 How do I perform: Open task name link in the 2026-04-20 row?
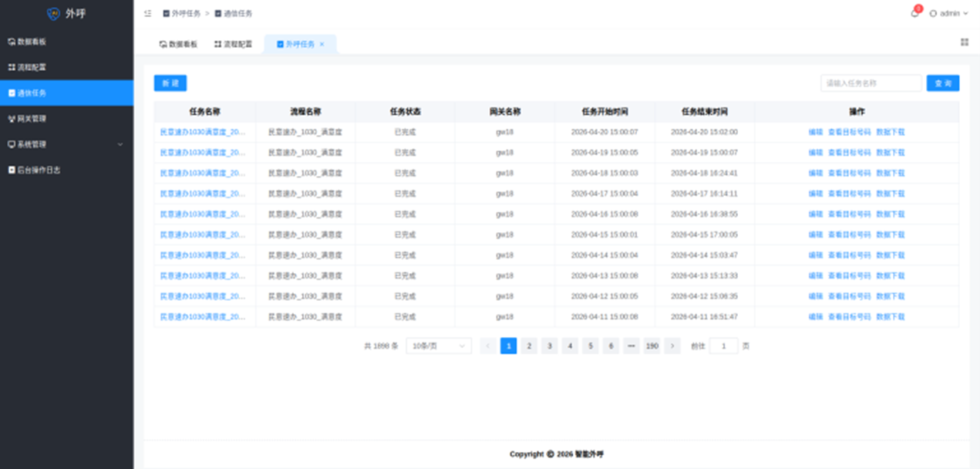pyautogui.click(x=203, y=132)
